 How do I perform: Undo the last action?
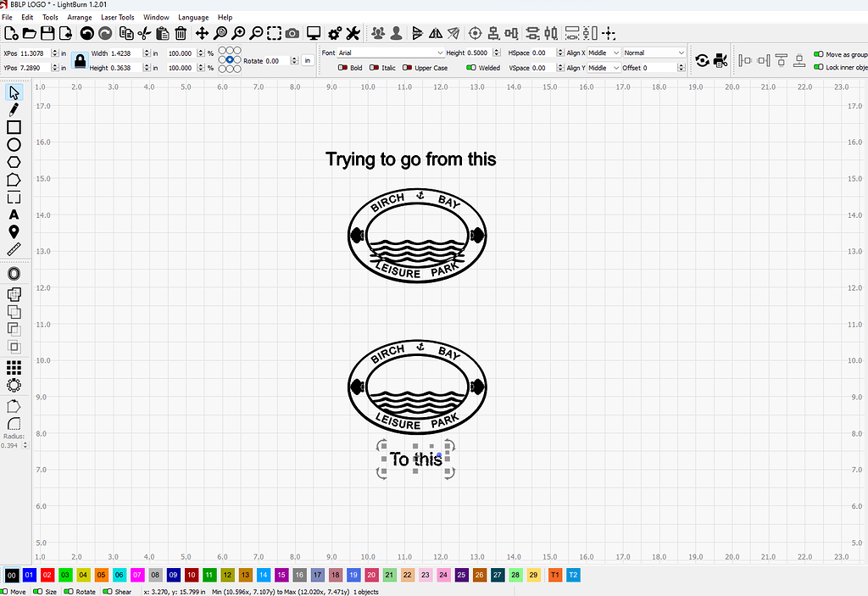(x=86, y=33)
